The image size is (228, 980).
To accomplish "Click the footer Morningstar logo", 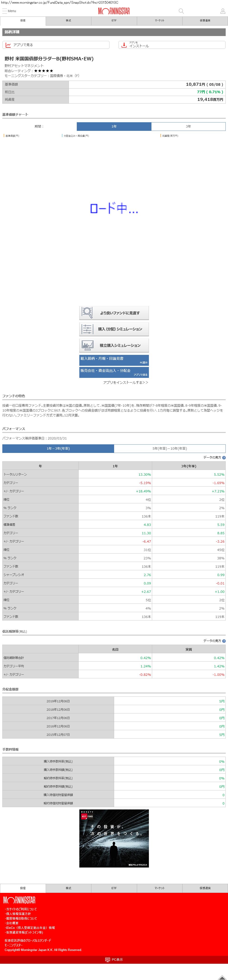I will pyautogui.click(x=19, y=900).
